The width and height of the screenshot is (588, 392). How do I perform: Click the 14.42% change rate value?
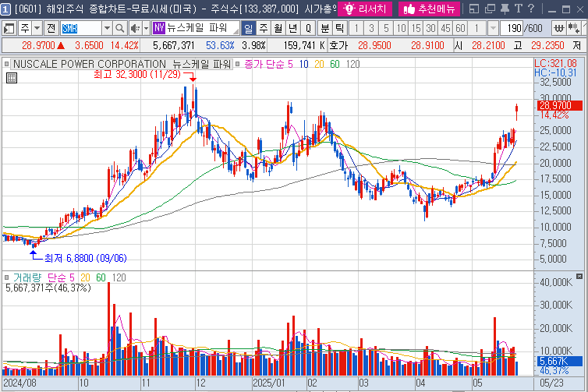pos(125,46)
